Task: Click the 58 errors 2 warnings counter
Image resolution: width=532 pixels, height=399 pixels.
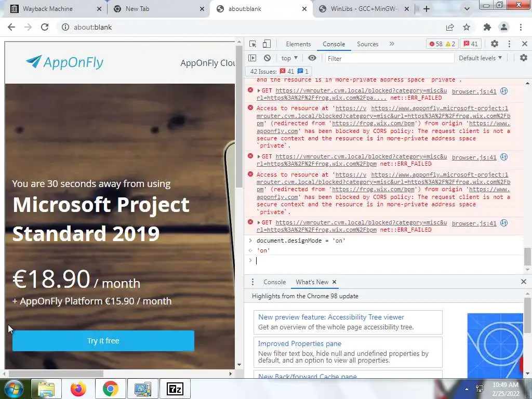Action: tap(442, 44)
